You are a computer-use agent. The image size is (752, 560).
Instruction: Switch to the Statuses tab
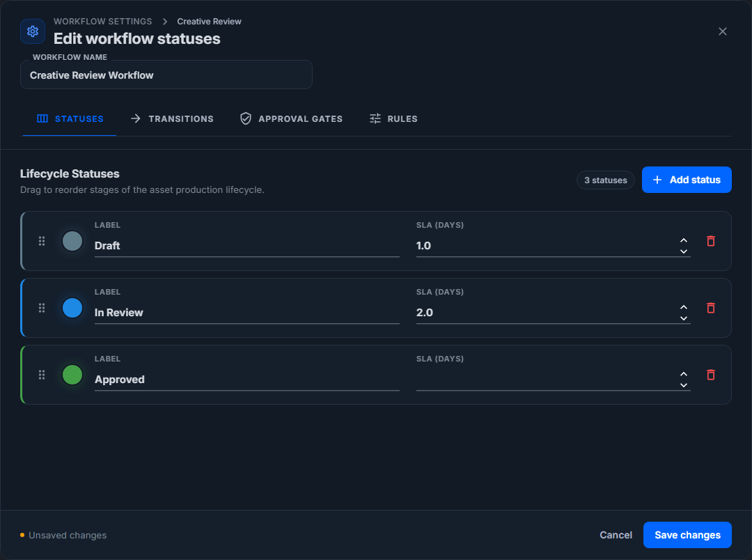(70, 118)
